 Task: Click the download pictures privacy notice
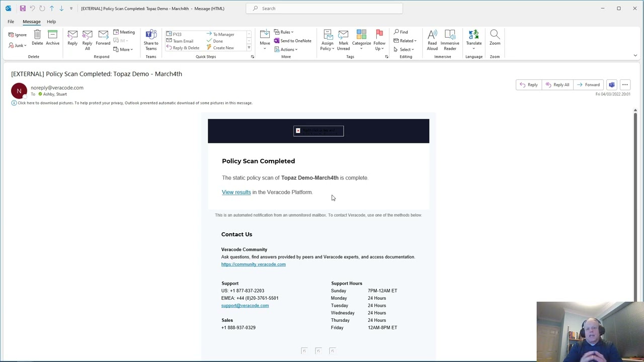135,103
